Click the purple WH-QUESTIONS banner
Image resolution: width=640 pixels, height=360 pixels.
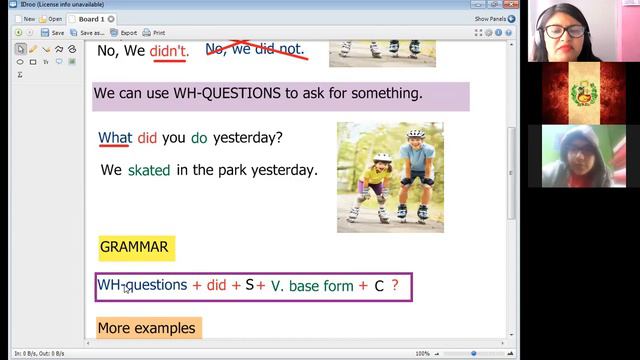tap(281, 96)
